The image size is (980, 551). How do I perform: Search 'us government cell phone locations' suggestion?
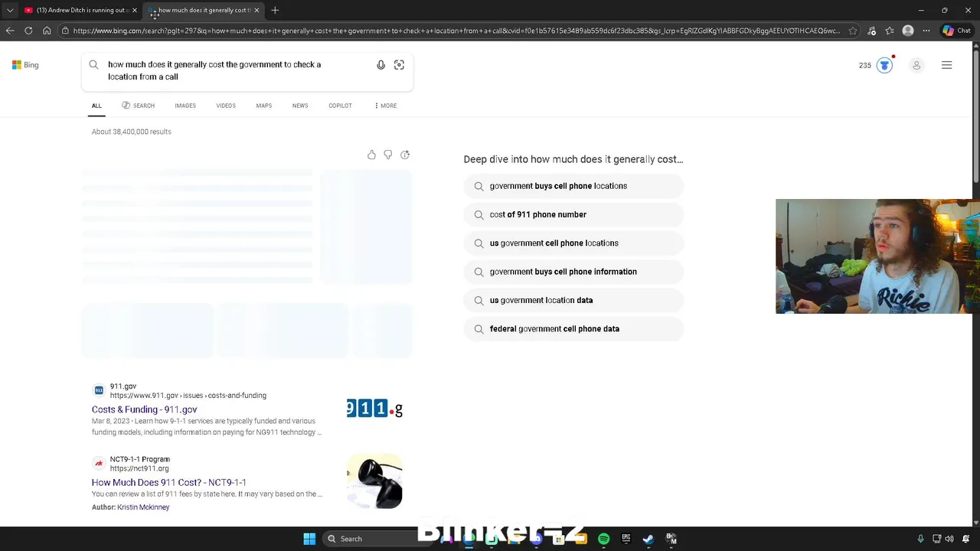tap(573, 243)
